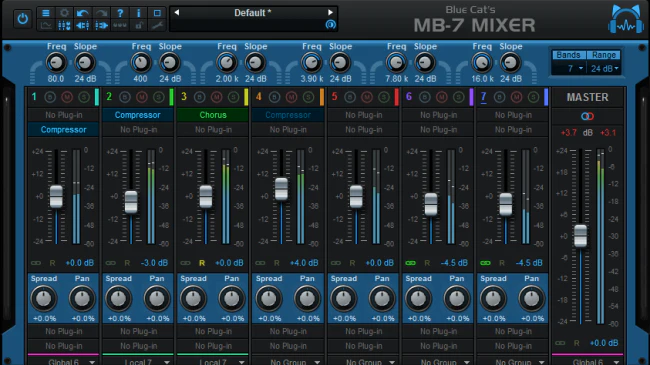
Task: Click the window display square icon
Action: (157, 13)
